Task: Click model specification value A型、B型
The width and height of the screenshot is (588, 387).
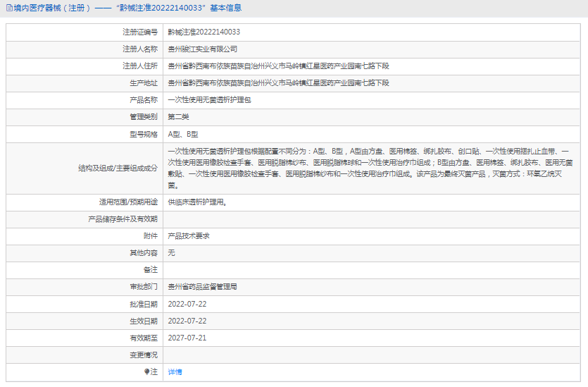Action: point(183,133)
